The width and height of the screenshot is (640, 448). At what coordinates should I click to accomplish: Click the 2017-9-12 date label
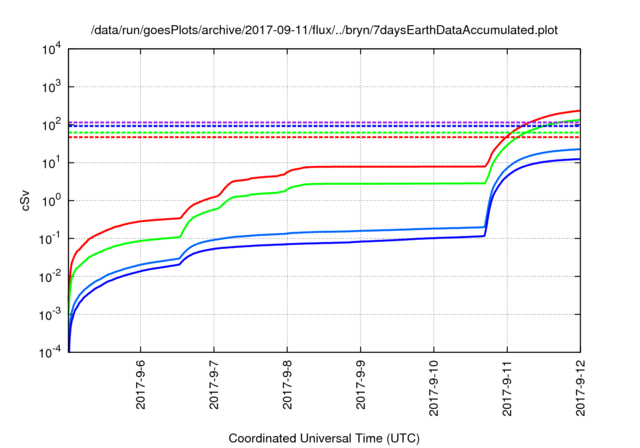(x=580, y=388)
